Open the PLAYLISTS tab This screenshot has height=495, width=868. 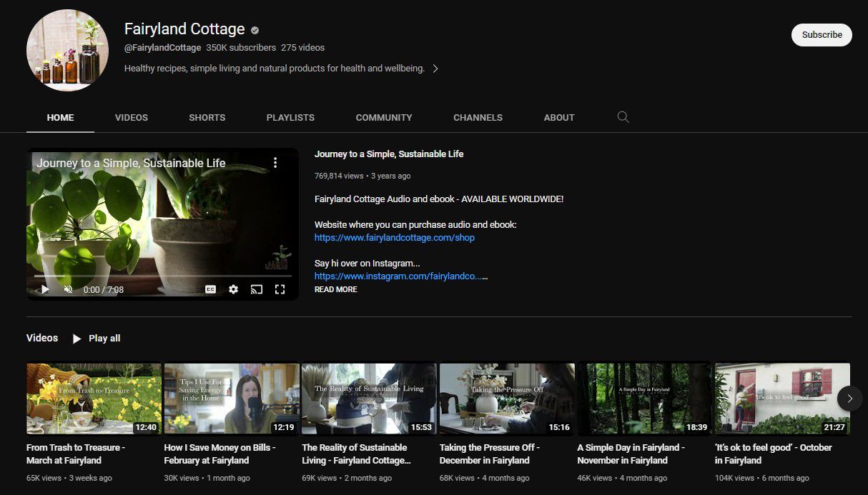point(290,117)
